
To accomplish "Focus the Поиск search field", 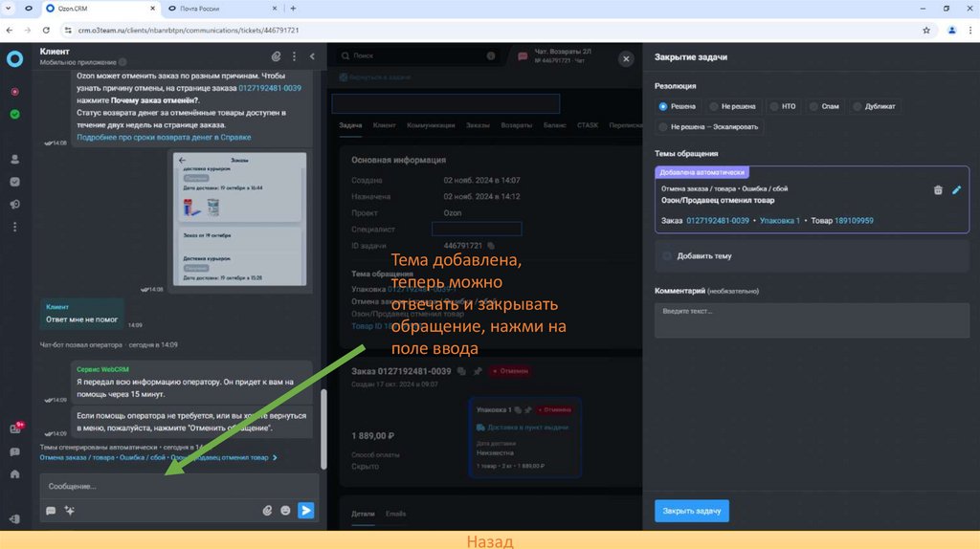I will tap(419, 55).
